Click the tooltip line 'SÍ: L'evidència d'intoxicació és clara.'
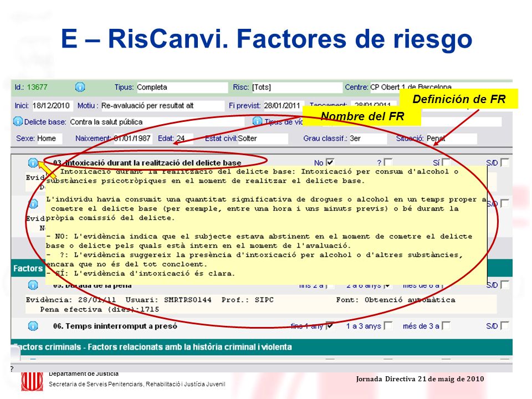This screenshot has width=532, height=399. tap(140, 273)
